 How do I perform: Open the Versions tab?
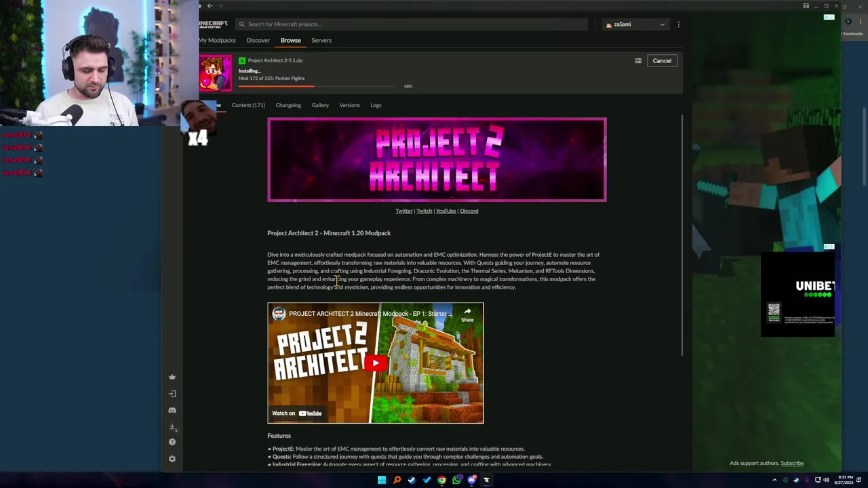click(x=349, y=105)
